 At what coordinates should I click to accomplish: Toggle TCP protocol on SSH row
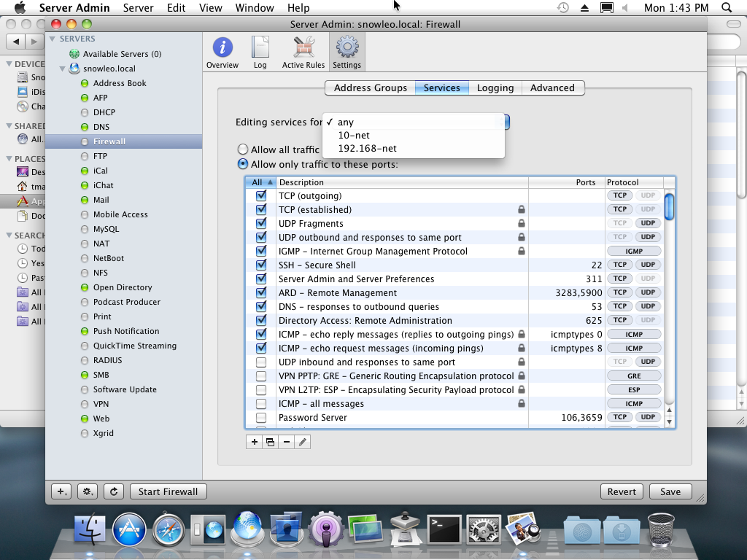(620, 265)
